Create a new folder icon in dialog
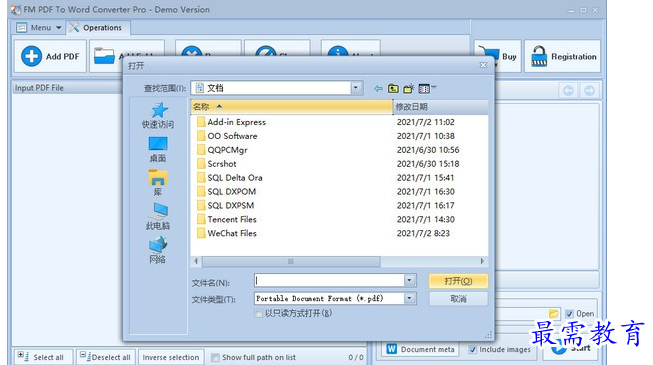 tap(409, 88)
